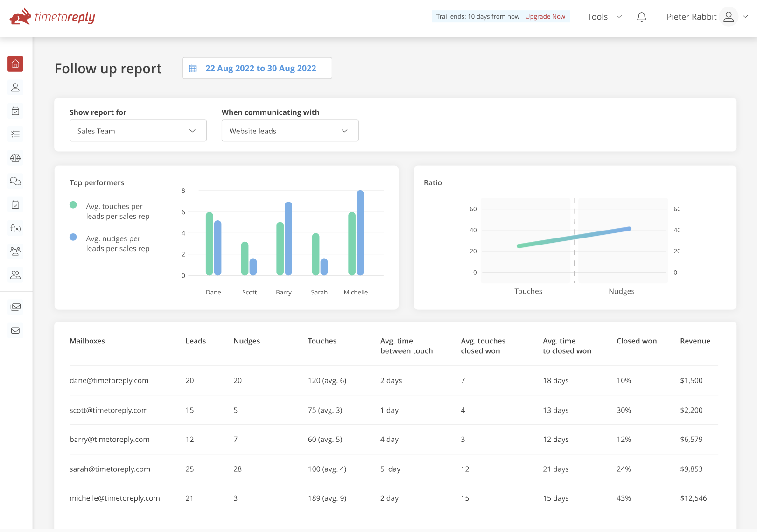Viewport: 757px width, 532px height.
Task: Open the Home dashboard in the sidebar
Action: [x=15, y=64]
